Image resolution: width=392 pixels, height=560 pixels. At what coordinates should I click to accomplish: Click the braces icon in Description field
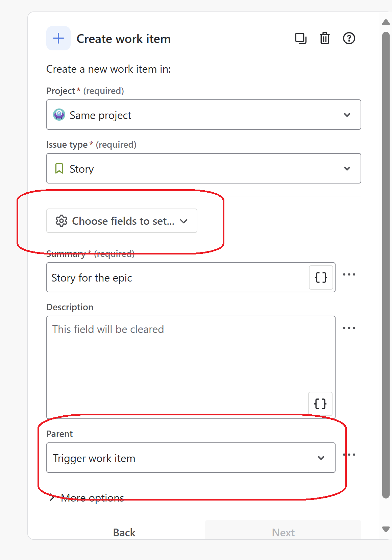[x=320, y=403]
